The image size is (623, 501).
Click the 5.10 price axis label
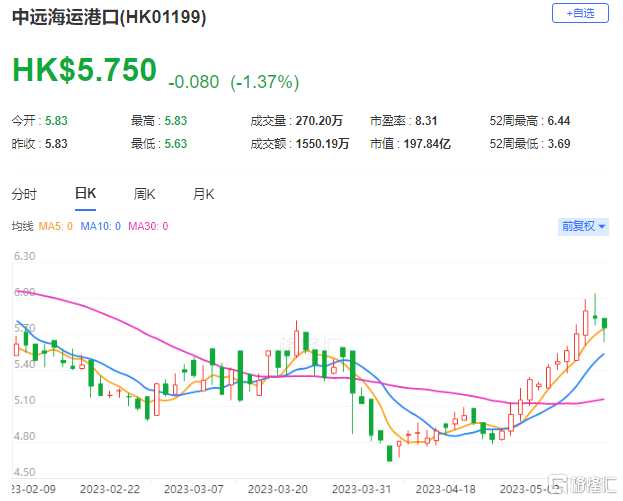pos(25,400)
